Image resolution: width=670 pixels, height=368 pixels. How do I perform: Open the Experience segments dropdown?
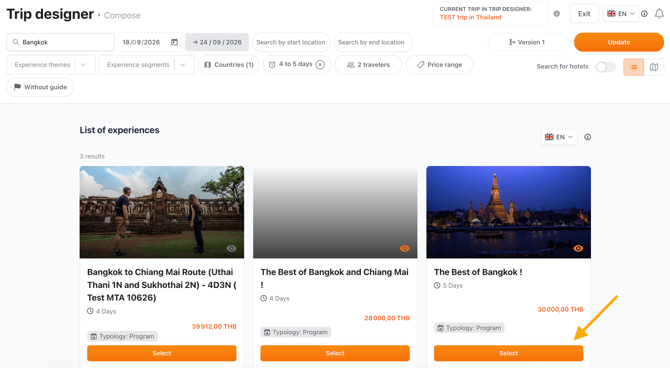(x=147, y=65)
